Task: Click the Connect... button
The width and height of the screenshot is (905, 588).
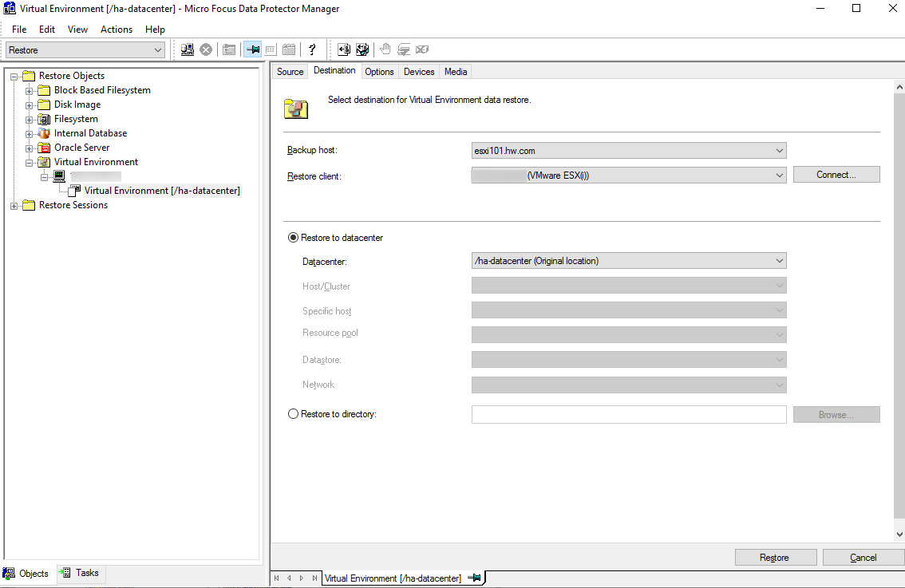Action: (x=836, y=175)
